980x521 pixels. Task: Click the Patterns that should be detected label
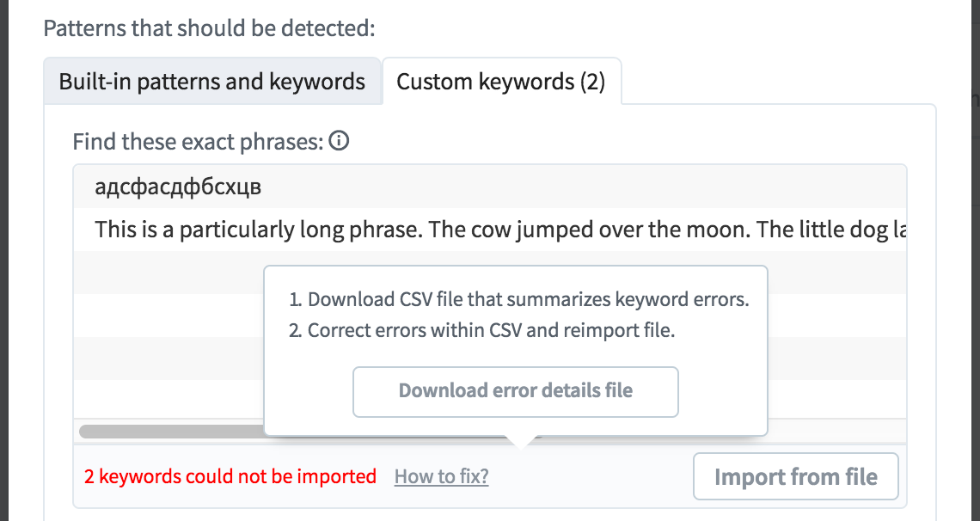pyautogui.click(x=210, y=28)
